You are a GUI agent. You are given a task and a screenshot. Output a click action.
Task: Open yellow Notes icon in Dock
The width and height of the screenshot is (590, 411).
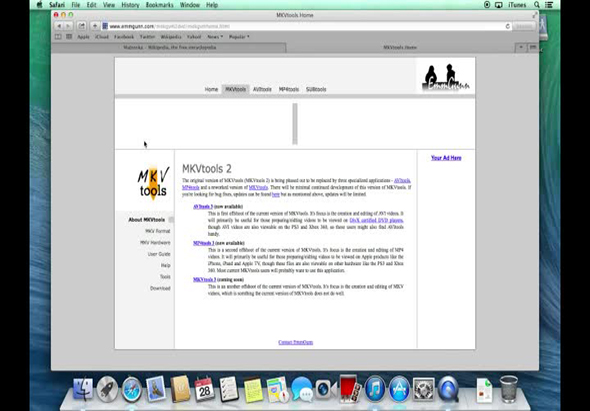(x=253, y=389)
